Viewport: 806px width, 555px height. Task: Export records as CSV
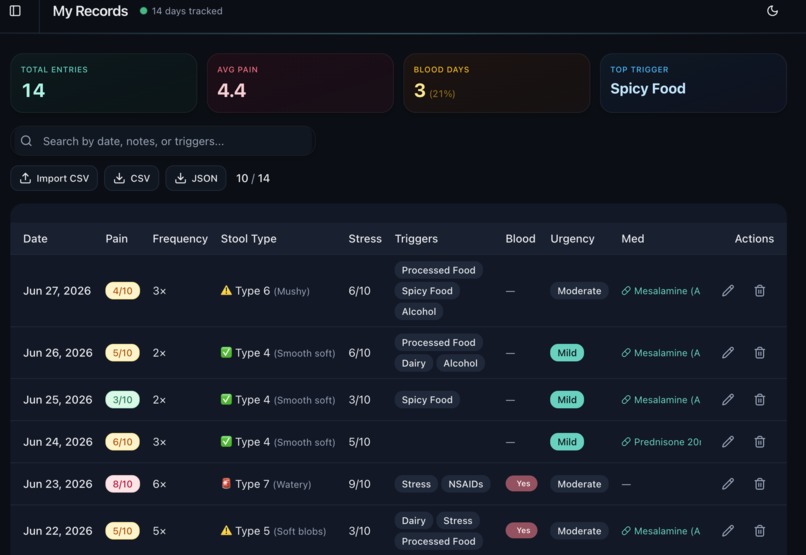pos(132,178)
